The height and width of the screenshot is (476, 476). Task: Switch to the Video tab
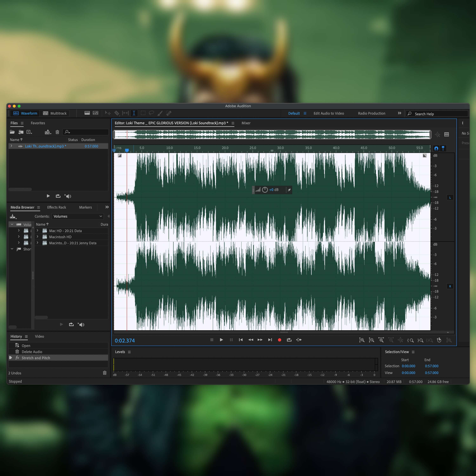coord(39,336)
